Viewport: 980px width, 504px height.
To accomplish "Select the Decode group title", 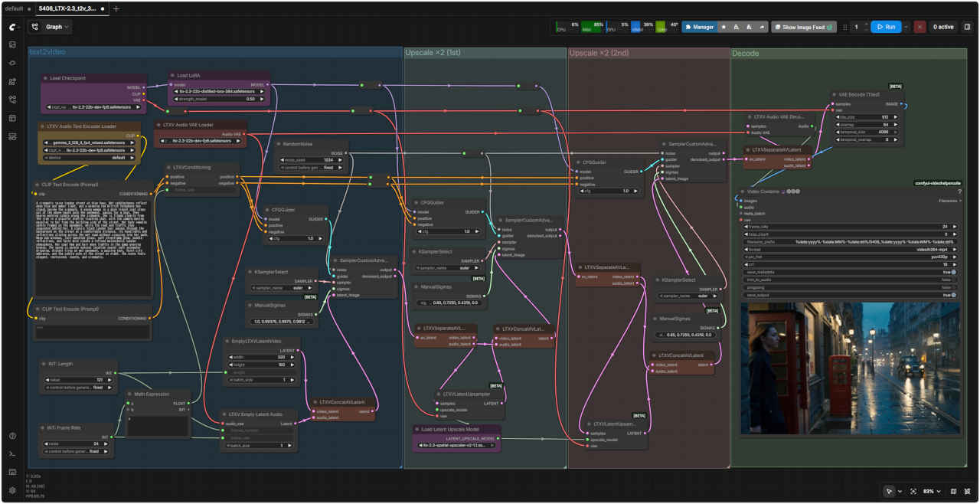I will (x=746, y=54).
